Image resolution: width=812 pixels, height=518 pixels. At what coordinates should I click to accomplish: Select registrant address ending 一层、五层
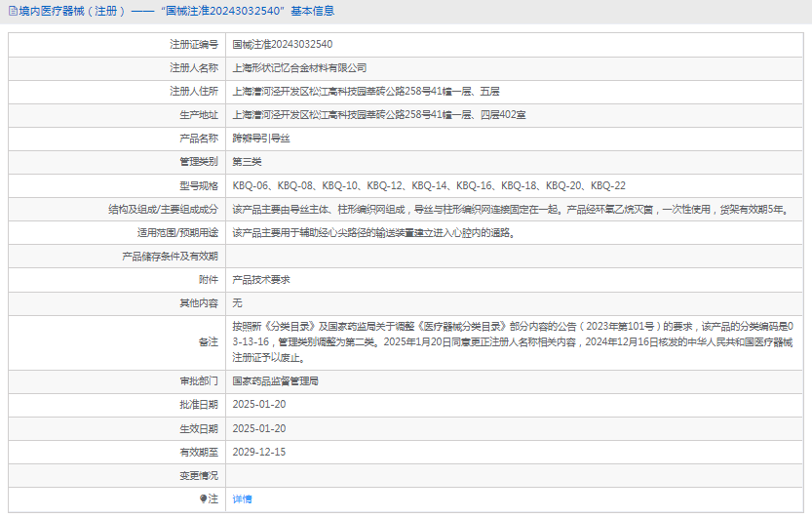[366, 92]
